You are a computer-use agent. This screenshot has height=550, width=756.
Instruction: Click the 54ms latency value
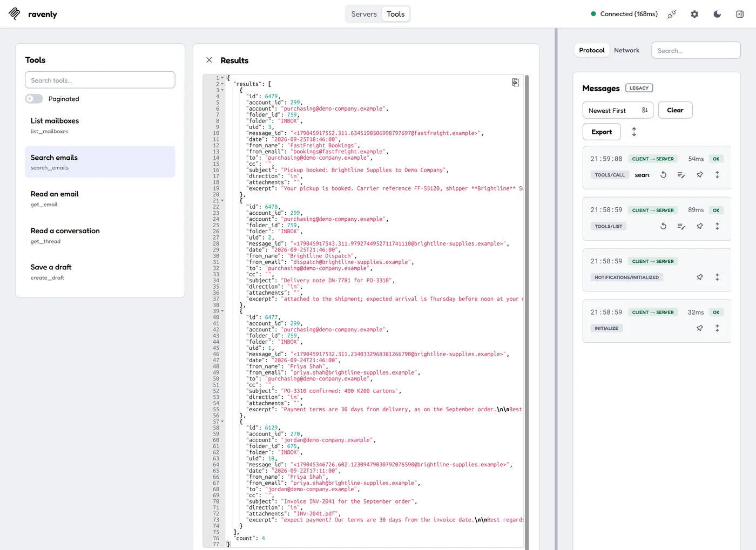pos(696,159)
